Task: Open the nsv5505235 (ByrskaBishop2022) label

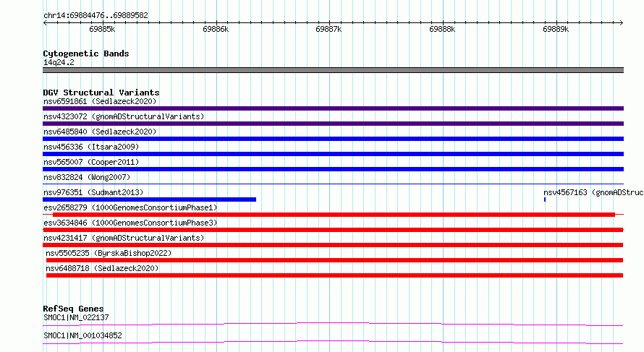Action: pyautogui.click(x=109, y=253)
